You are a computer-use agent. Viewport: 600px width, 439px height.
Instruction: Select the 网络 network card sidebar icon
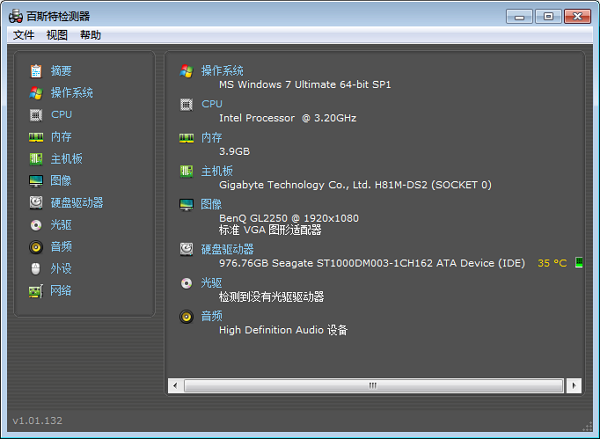pos(36,291)
